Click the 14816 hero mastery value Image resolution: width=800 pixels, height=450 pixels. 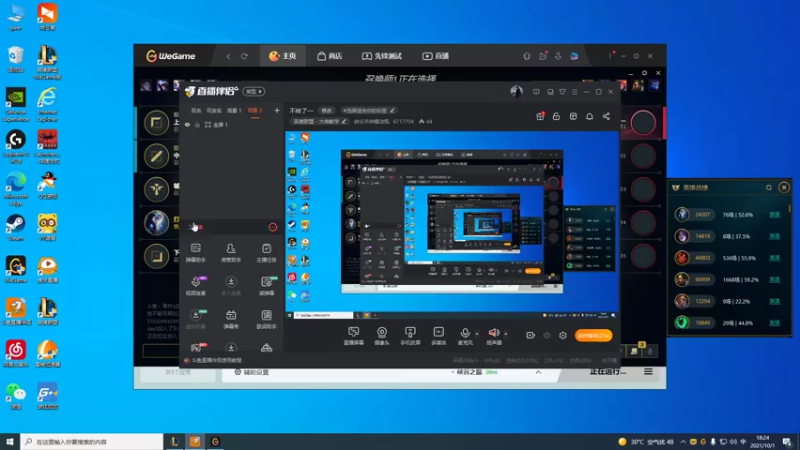(x=703, y=237)
